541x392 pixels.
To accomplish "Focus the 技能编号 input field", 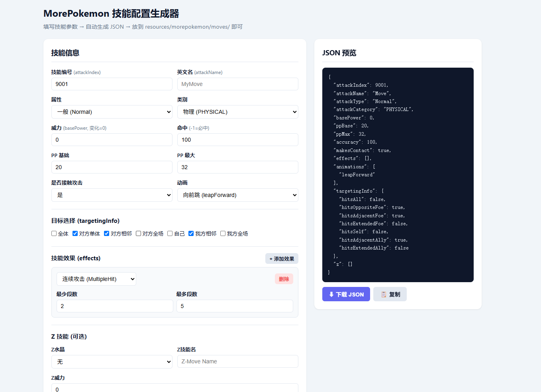I will pos(112,84).
